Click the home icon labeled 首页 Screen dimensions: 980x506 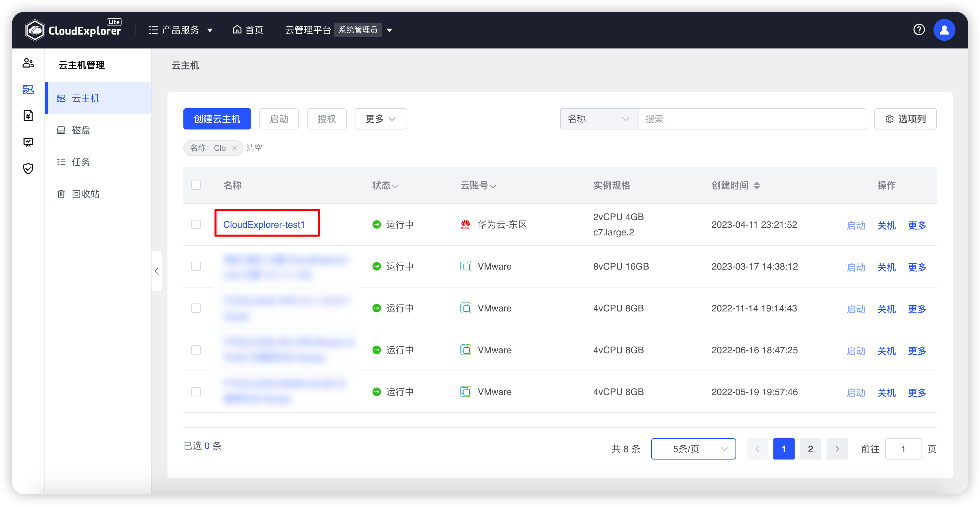tap(237, 30)
